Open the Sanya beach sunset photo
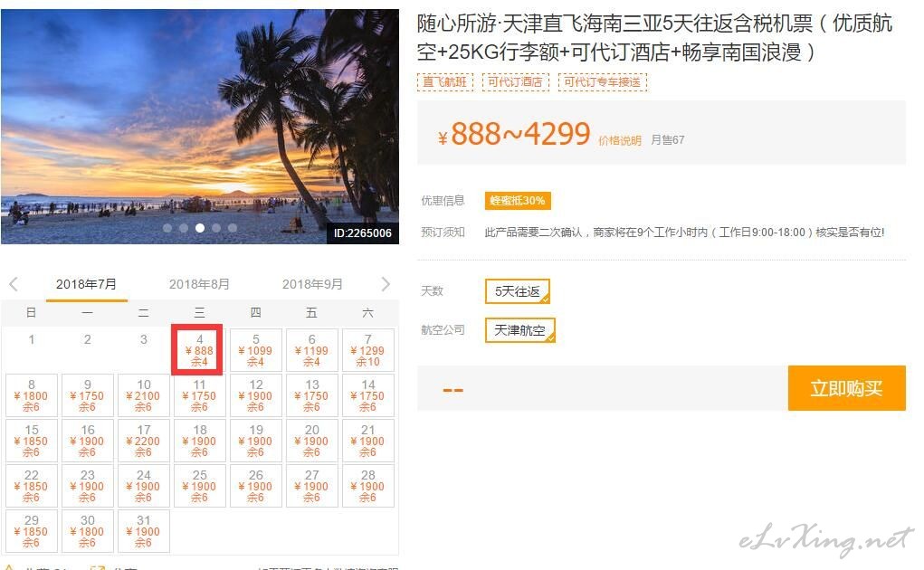Viewport: 924px width, 570px height. [x=200, y=127]
